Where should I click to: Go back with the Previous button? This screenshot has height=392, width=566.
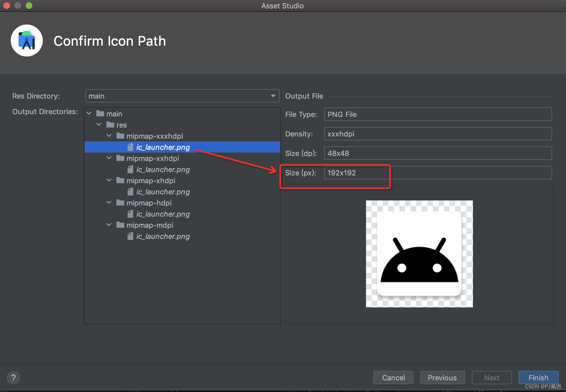pos(442,378)
